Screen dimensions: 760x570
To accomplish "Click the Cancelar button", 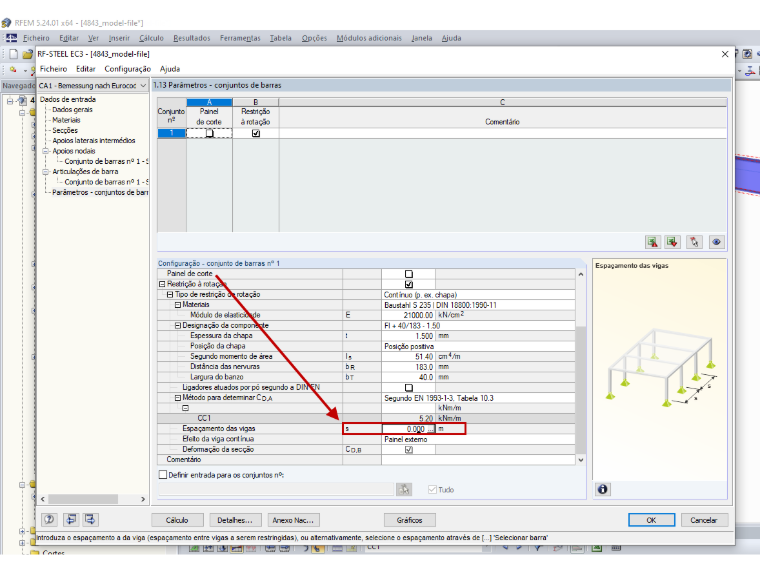I will point(704,520).
